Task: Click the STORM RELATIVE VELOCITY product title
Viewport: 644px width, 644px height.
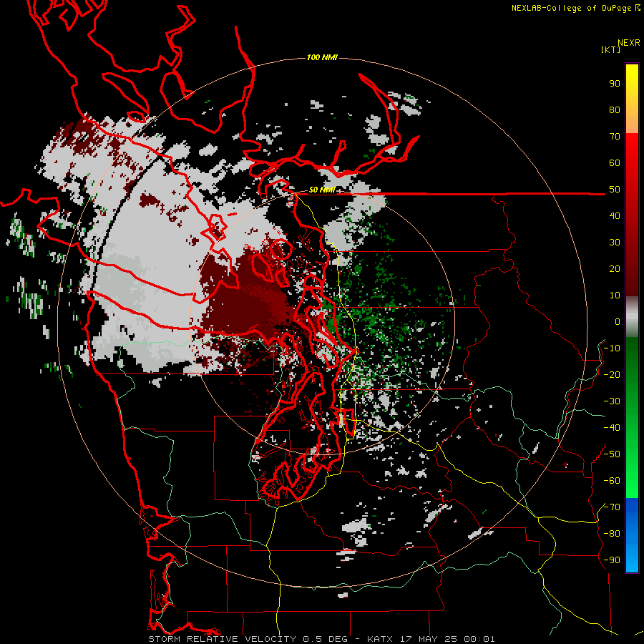Action: pyautogui.click(x=223, y=639)
